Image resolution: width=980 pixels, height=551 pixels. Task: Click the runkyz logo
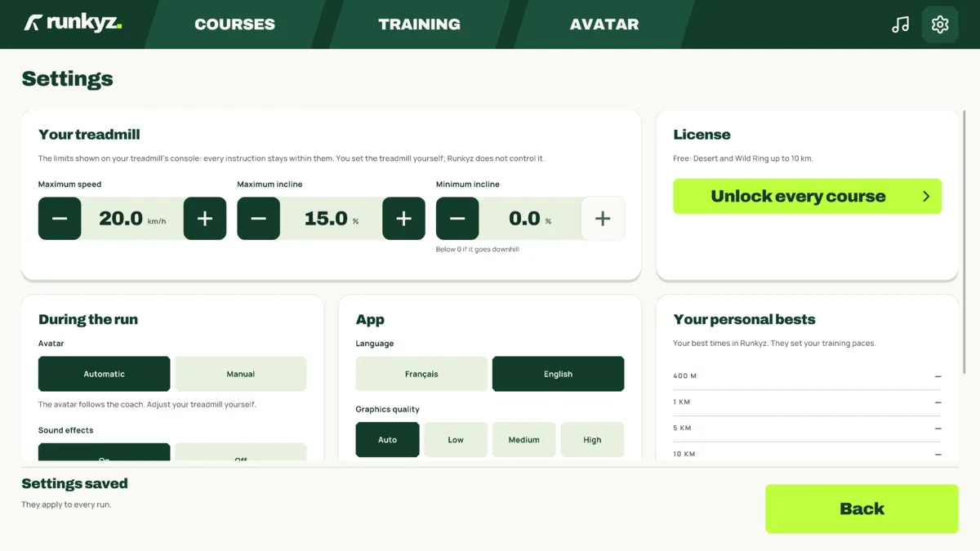[73, 23]
